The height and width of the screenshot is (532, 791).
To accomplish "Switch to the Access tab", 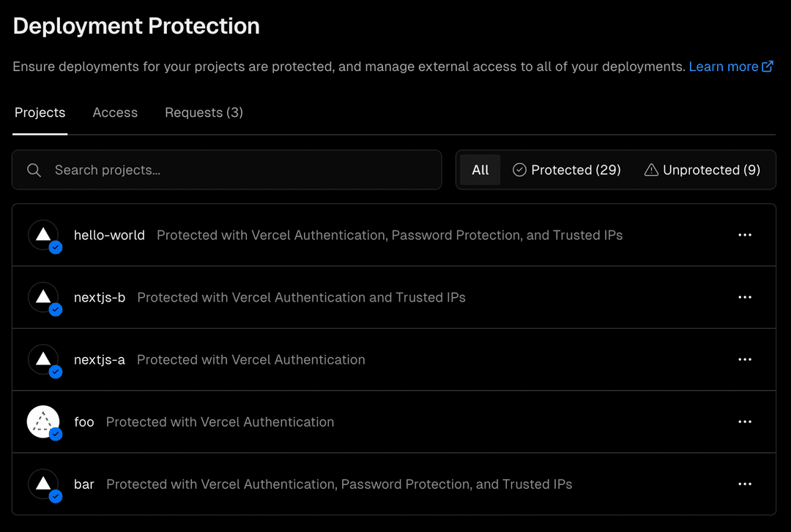I will [x=115, y=112].
